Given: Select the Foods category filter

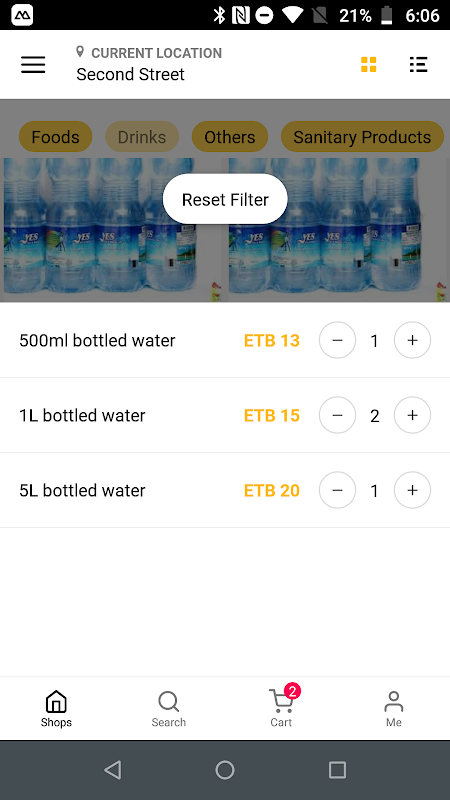Looking at the screenshot, I should [x=56, y=137].
